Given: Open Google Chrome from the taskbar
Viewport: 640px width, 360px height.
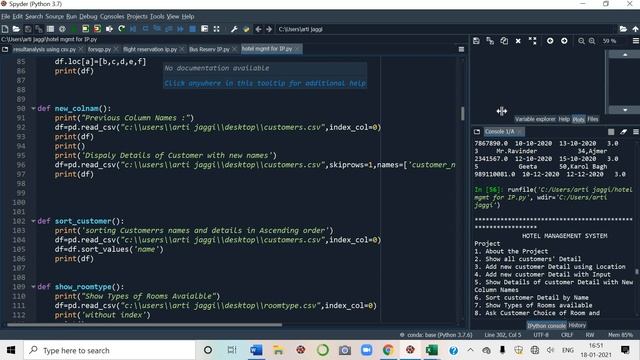Looking at the screenshot, I should pyautogui.click(x=388, y=350).
